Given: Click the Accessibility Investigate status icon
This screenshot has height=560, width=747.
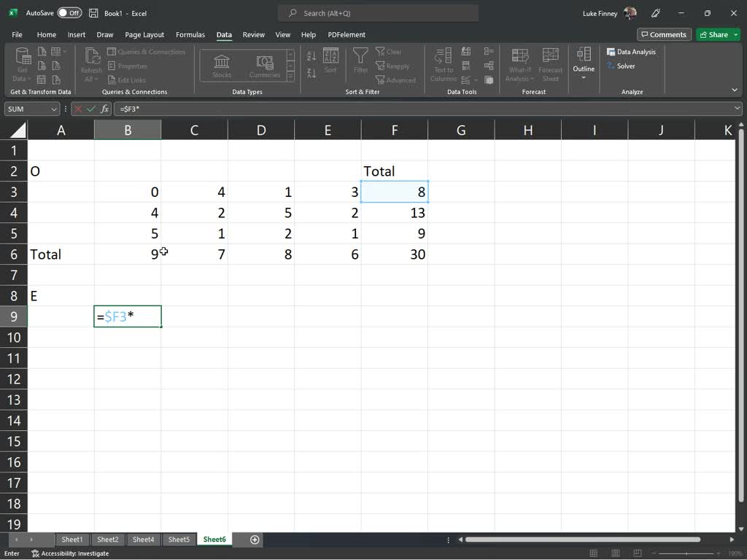Looking at the screenshot, I should click(x=35, y=553).
